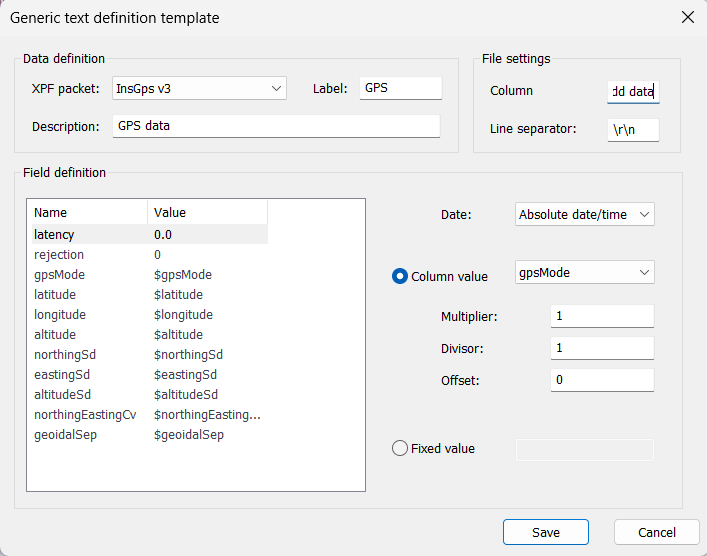Open the XPF packet dropdown

[x=199, y=89]
